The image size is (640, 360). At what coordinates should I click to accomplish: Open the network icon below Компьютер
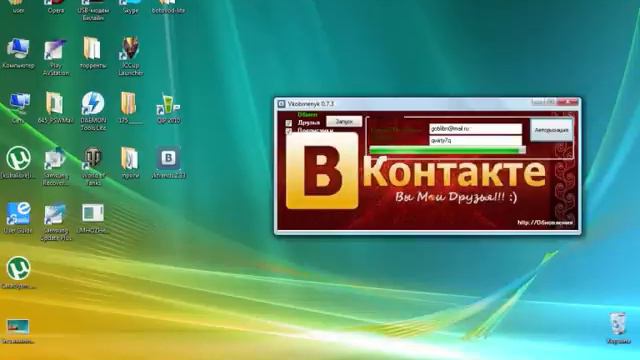point(18,108)
